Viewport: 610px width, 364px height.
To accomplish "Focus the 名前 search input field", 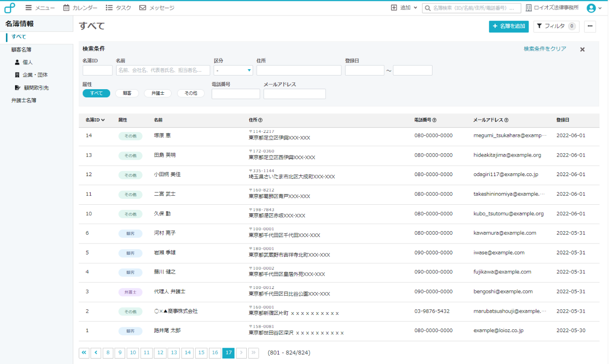I will [x=163, y=70].
